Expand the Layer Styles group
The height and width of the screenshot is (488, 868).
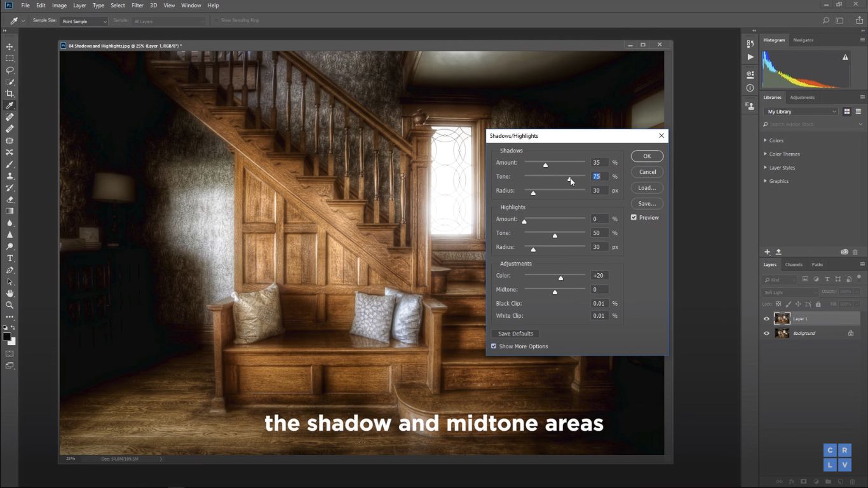pyautogui.click(x=765, y=168)
